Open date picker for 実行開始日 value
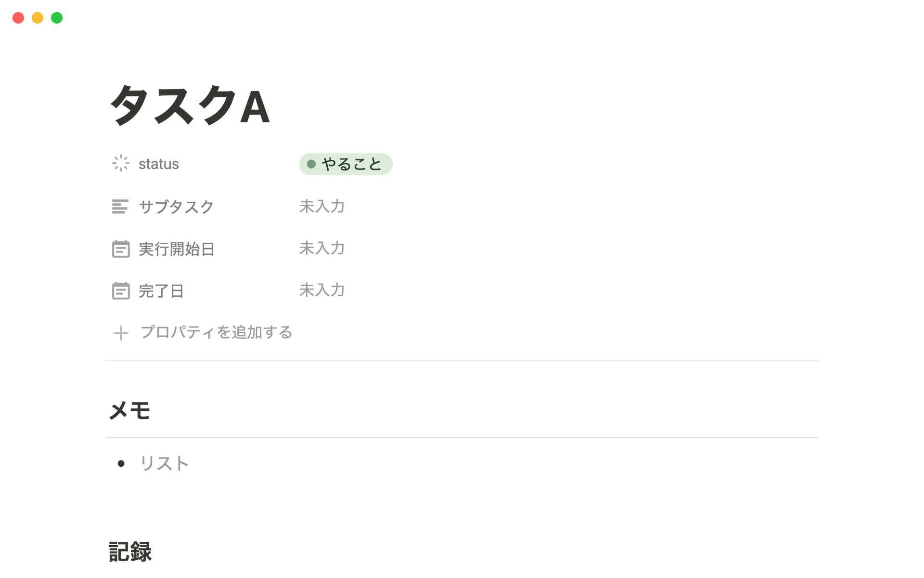The image size is (924, 578). click(322, 249)
